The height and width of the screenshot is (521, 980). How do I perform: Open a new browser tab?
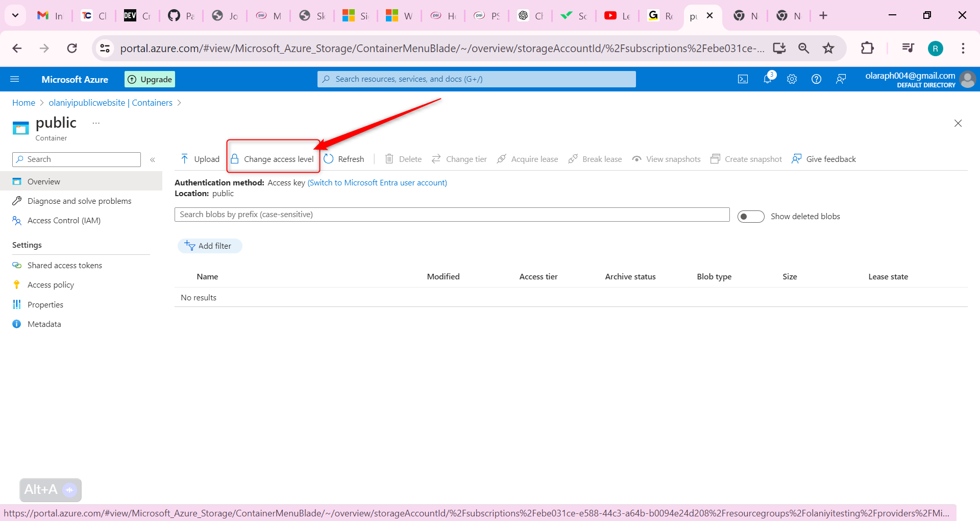pos(823,16)
